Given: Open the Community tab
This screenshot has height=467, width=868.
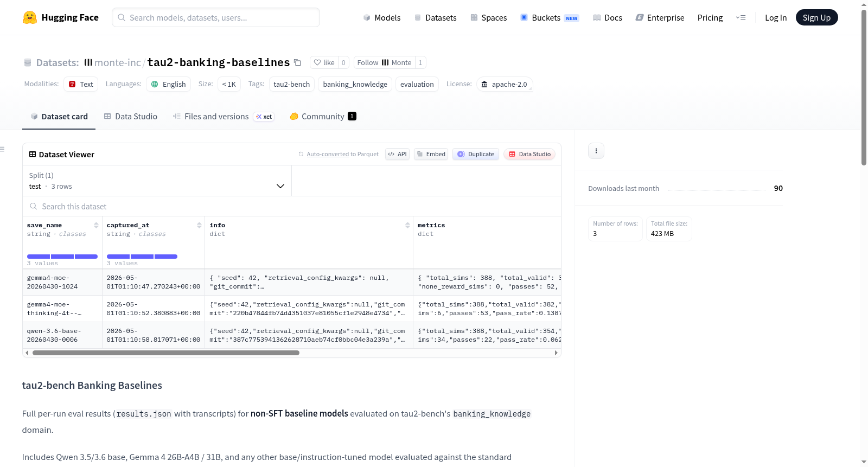Looking at the screenshot, I should pyautogui.click(x=323, y=116).
